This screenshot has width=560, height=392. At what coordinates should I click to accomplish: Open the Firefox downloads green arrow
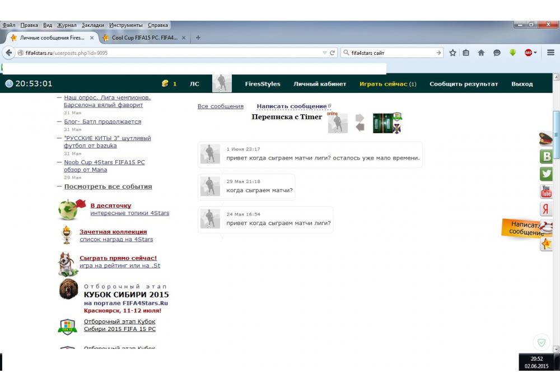512,53
